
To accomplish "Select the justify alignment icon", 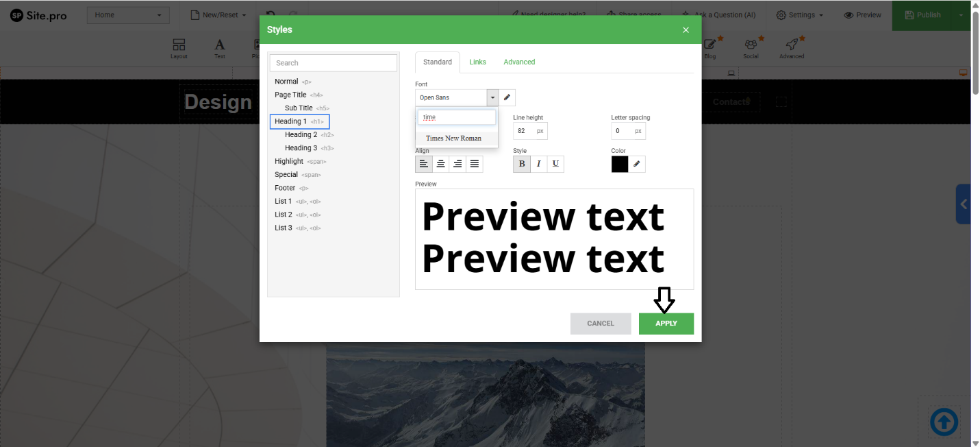I will pyautogui.click(x=475, y=164).
